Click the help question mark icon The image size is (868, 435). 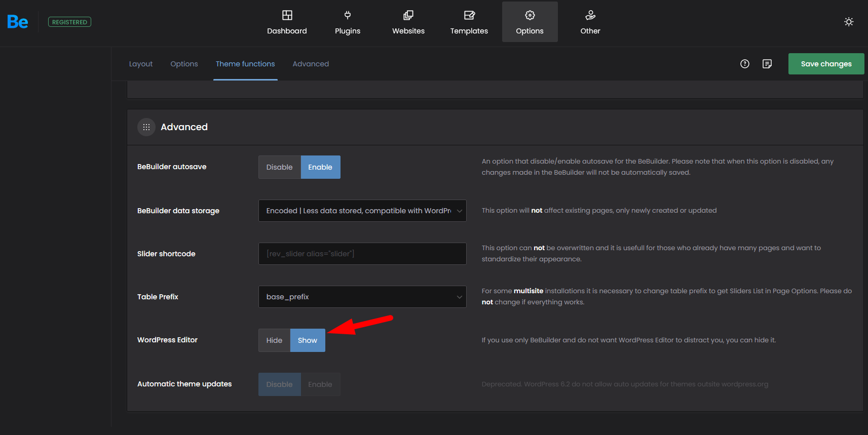click(745, 64)
